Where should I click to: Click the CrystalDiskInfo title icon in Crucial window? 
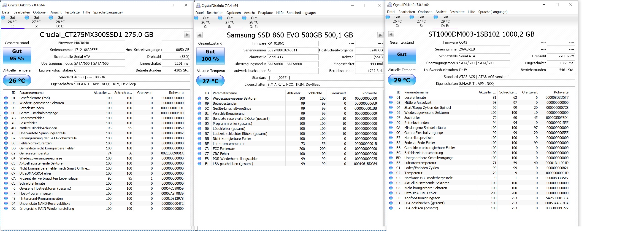point(5,5)
